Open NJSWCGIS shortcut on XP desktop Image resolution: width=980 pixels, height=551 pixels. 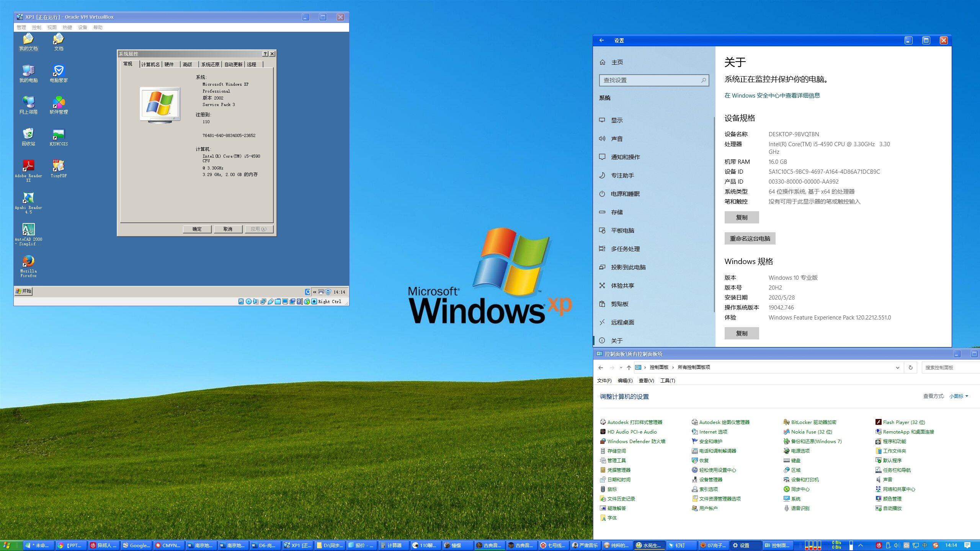[x=59, y=137]
